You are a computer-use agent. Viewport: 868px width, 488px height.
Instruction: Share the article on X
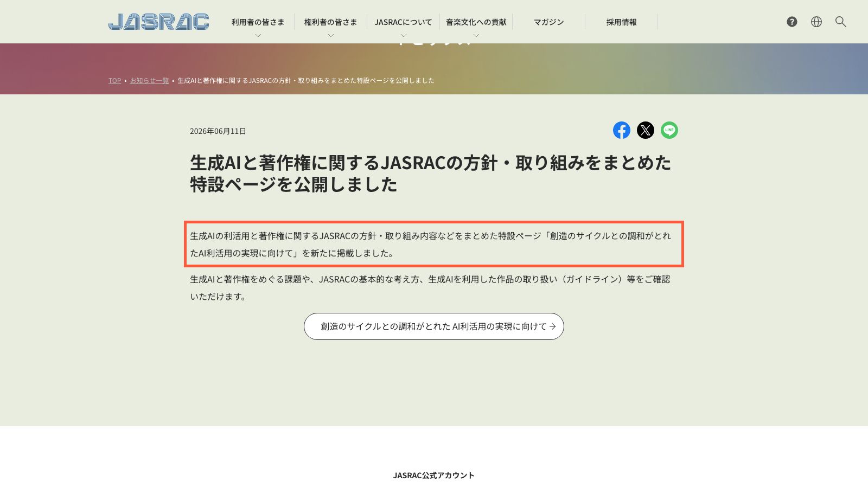(x=646, y=130)
